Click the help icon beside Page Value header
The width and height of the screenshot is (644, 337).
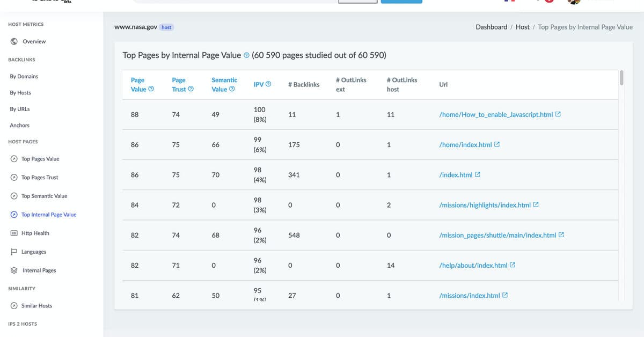coord(151,89)
